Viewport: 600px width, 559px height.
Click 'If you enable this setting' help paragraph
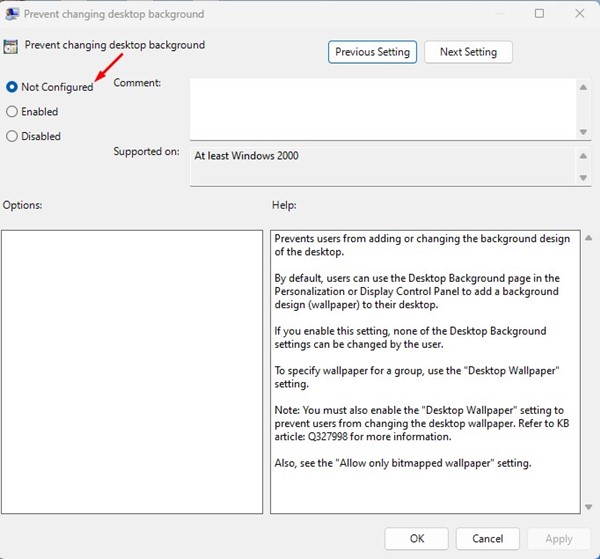click(x=410, y=337)
